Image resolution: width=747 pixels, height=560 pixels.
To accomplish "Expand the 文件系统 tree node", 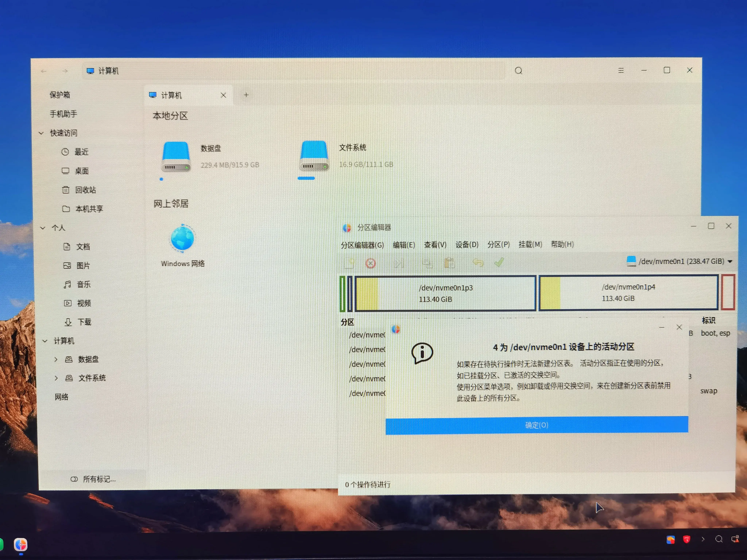I will (56, 378).
